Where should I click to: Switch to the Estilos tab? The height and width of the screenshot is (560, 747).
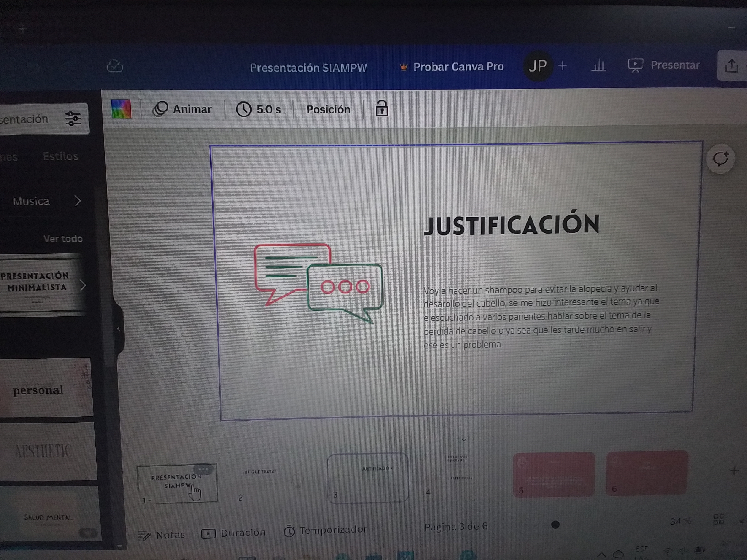pyautogui.click(x=60, y=156)
